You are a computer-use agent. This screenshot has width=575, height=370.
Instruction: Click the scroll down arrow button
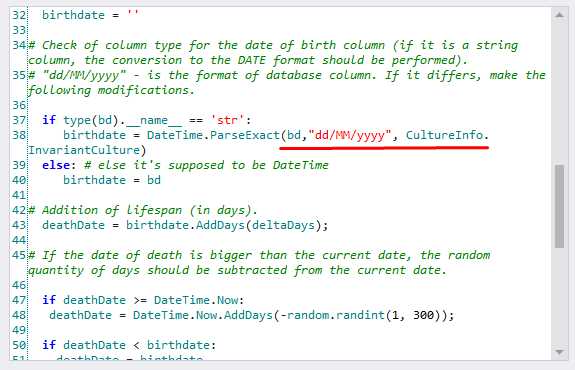tap(559, 352)
